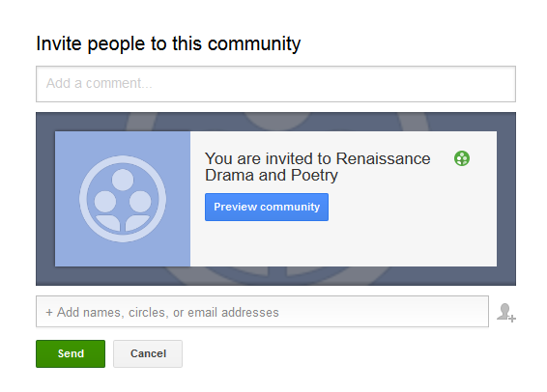Place the cursor in the comment box at the top

tap(275, 84)
